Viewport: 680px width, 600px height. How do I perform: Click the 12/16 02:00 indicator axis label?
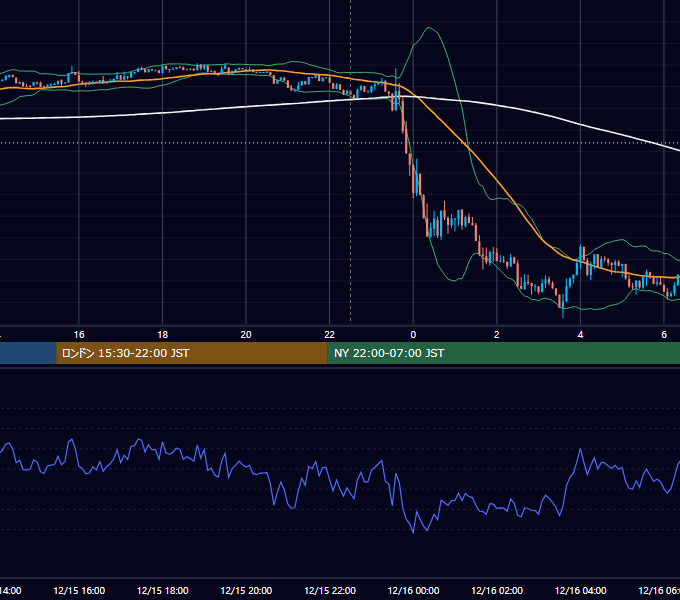497,591
